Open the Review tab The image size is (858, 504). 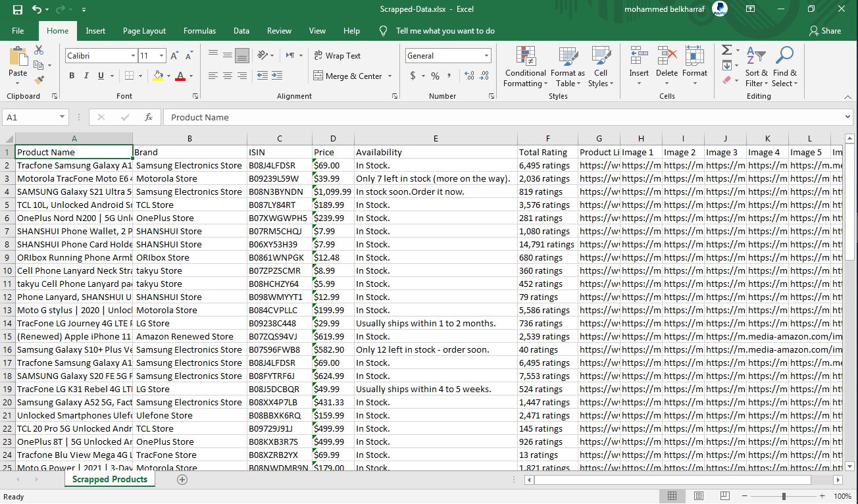[x=279, y=31]
